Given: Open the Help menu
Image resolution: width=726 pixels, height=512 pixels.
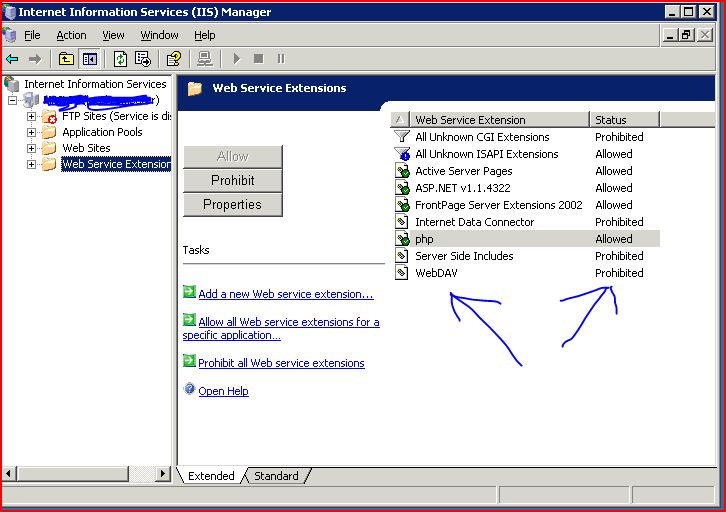Looking at the screenshot, I should [x=204, y=35].
